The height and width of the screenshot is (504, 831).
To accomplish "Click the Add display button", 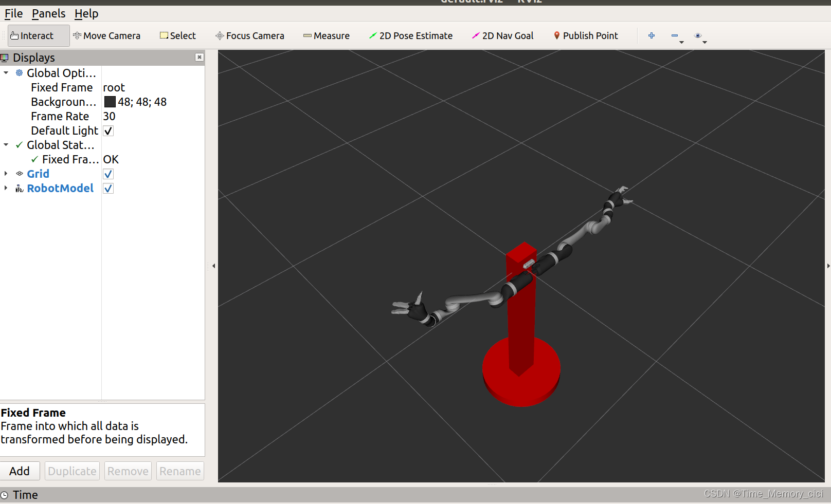I will (20, 471).
